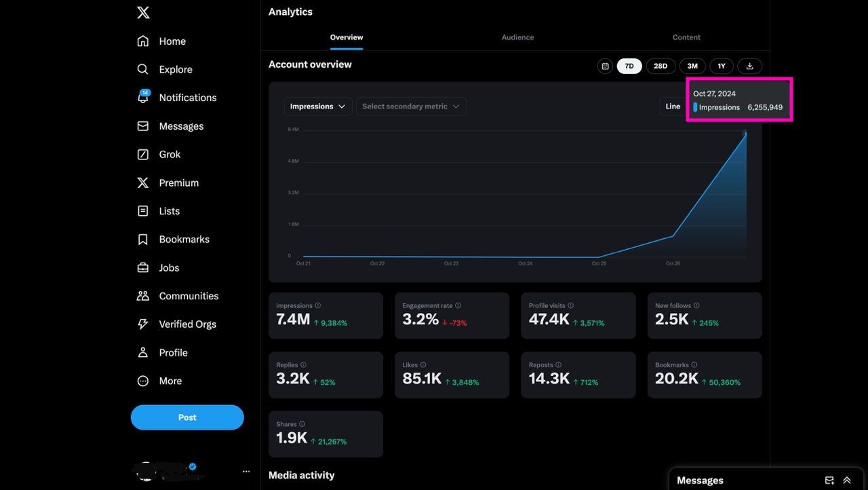Viewport: 868px width, 490px height.
Task: Click info icon next to Engagement rate
Action: click(x=458, y=305)
